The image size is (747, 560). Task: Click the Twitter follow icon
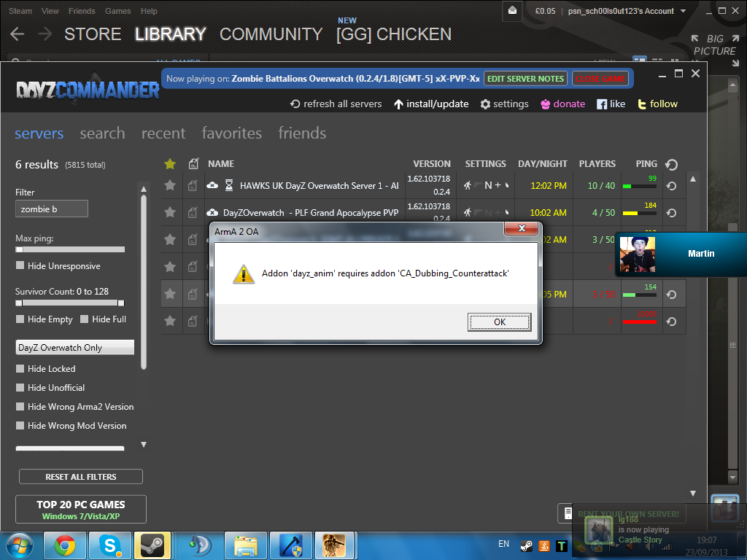click(642, 104)
